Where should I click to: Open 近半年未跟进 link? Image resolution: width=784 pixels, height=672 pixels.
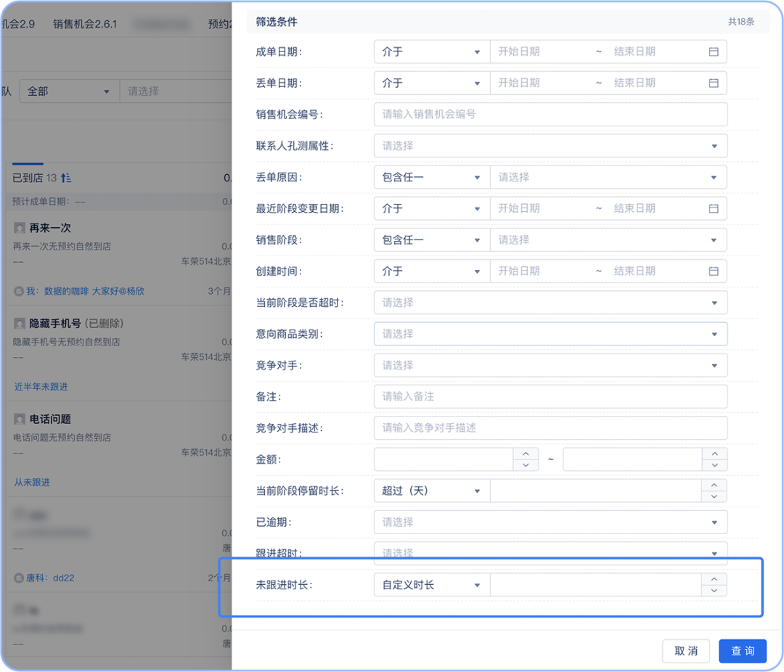[41, 387]
